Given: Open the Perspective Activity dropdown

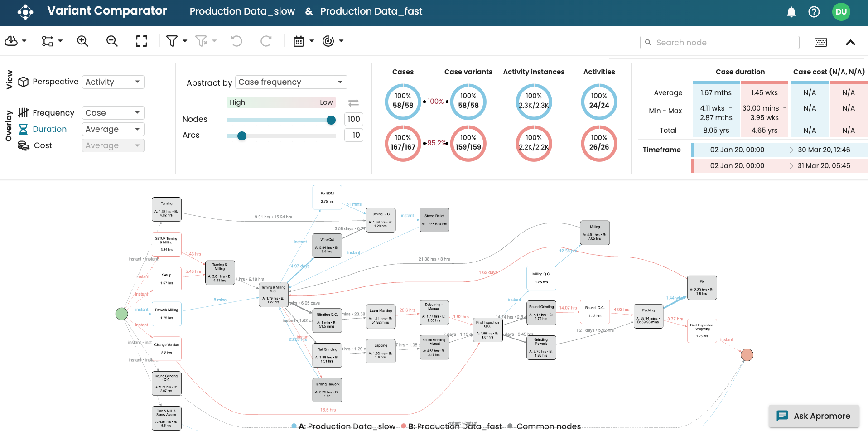Looking at the screenshot, I should 113,82.
